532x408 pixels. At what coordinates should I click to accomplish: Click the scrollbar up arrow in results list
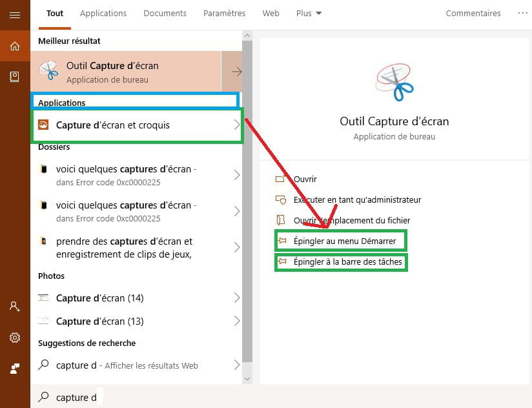pyautogui.click(x=247, y=36)
